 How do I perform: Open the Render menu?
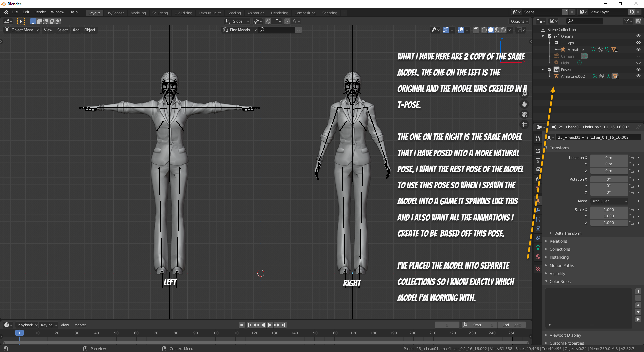pos(40,12)
